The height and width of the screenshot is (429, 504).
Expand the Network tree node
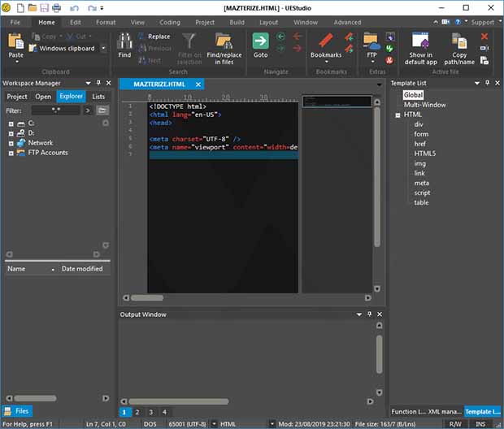click(11, 143)
